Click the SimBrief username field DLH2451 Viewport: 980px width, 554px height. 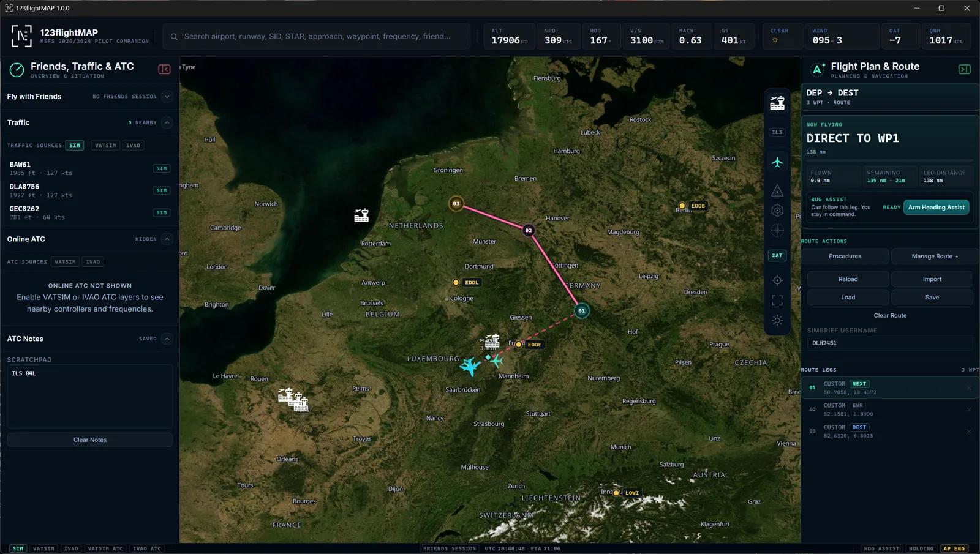(890, 343)
